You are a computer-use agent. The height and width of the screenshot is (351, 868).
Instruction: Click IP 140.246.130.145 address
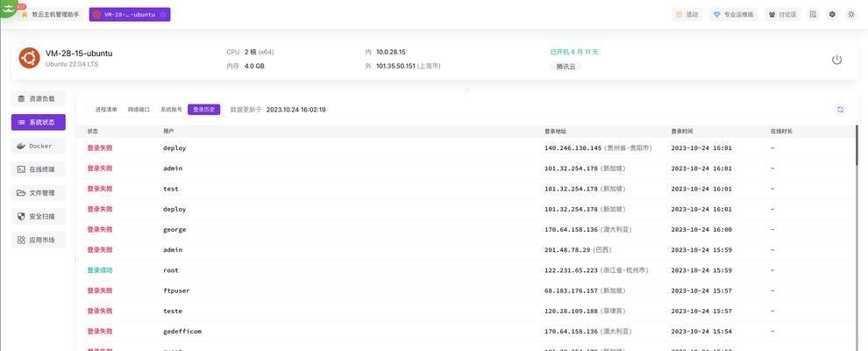(573, 148)
